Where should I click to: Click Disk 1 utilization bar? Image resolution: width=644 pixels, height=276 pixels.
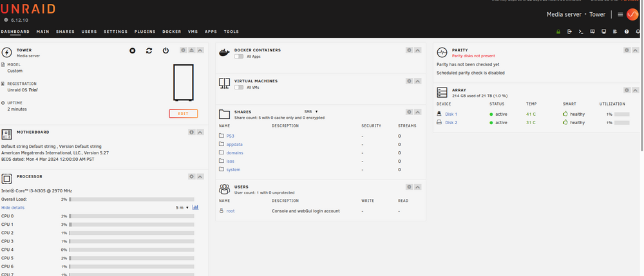click(x=622, y=114)
